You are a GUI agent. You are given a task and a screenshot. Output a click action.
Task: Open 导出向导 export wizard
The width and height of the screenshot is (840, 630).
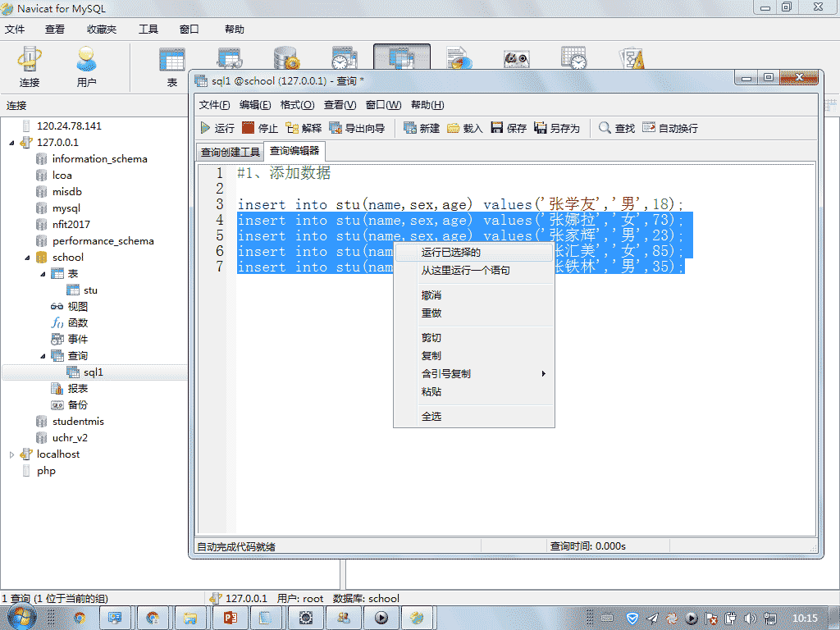click(x=357, y=128)
